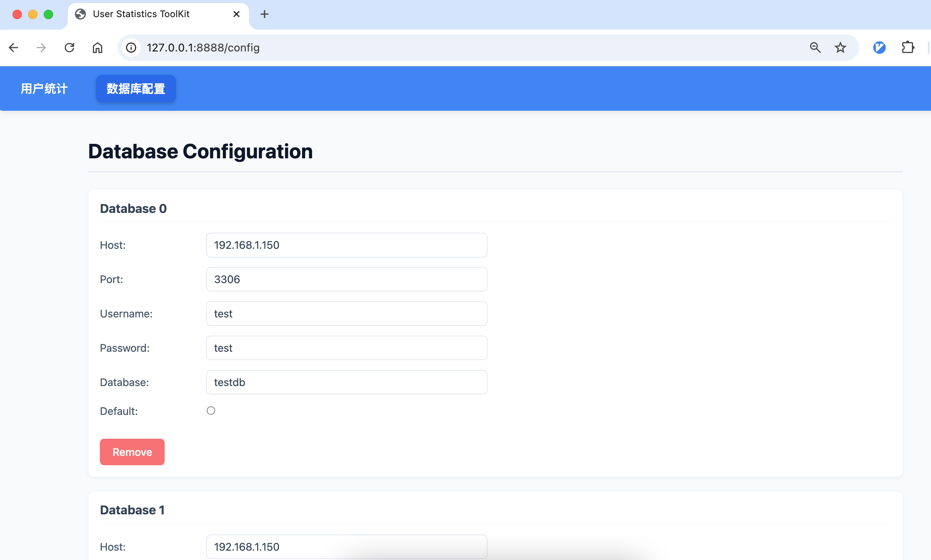The image size is (931, 560).
Task: Open the zoom magnifier icon in address bar
Action: point(815,48)
